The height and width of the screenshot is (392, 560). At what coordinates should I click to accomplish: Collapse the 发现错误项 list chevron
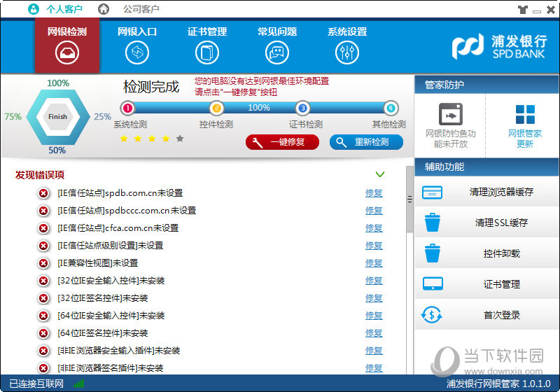(x=380, y=174)
